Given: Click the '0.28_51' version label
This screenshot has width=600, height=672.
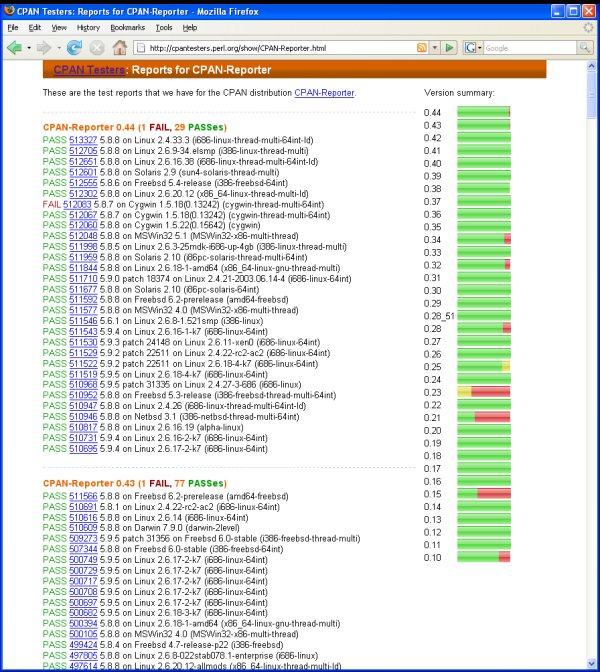Looking at the screenshot, I should pos(439,316).
